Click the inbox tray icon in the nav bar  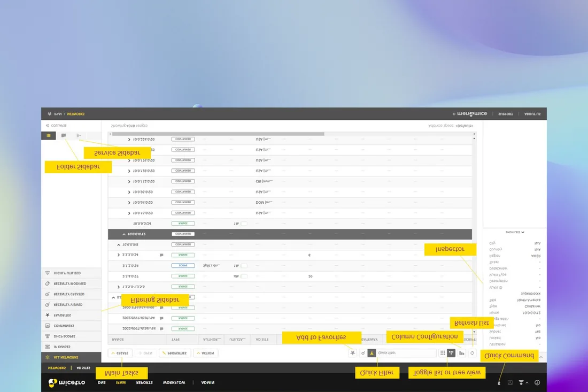[x=510, y=382]
